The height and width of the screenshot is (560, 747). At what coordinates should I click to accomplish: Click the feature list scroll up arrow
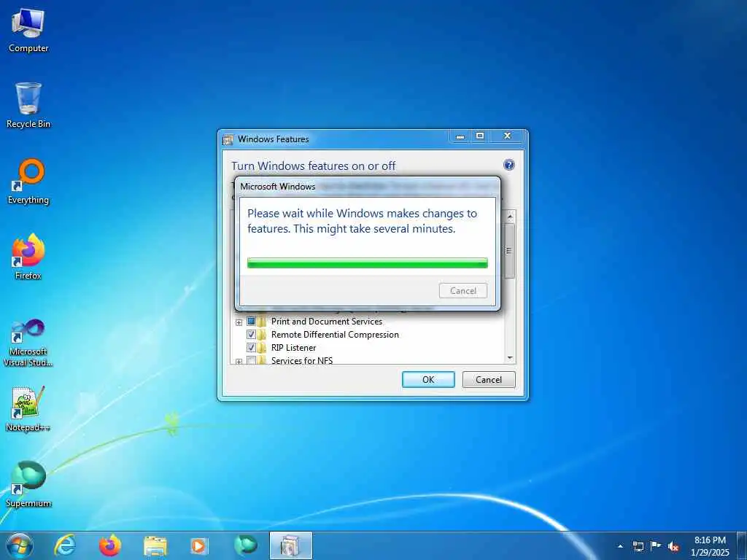510,217
